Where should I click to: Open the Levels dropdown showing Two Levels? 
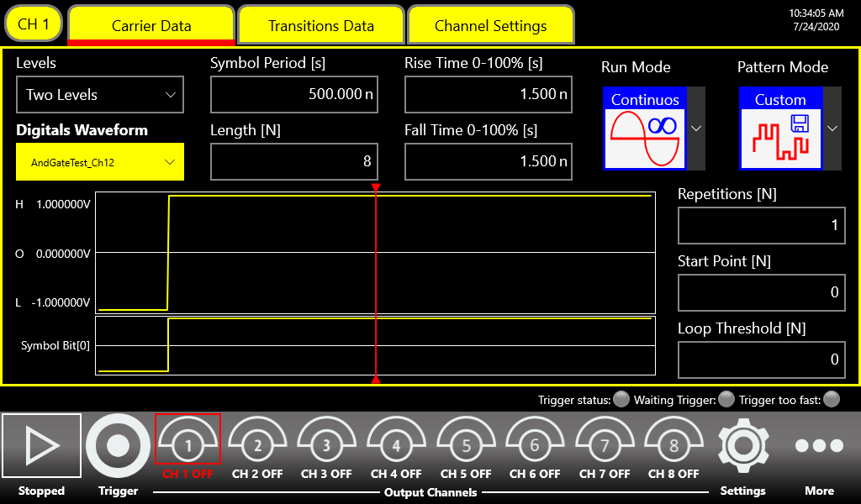click(x=99, y=94)
